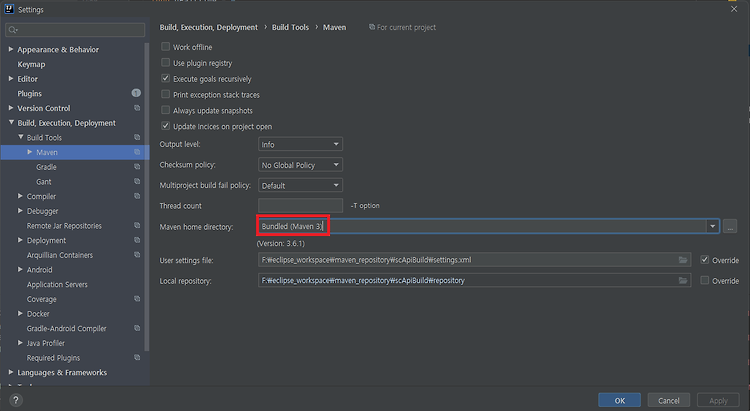
Task: Select Plugins settings page
Action: click(30, 93)
